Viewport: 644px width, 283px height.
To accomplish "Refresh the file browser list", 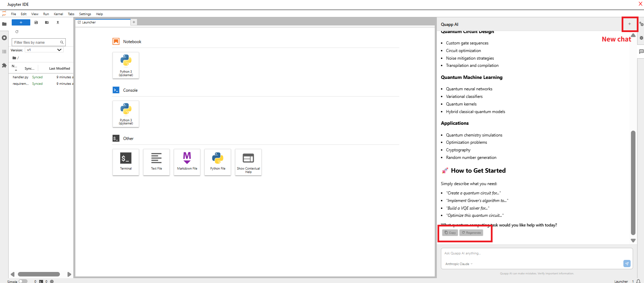I will [17, 32].
